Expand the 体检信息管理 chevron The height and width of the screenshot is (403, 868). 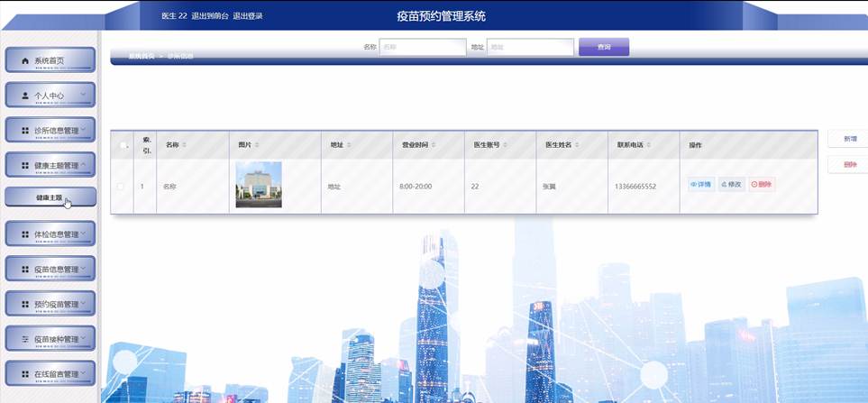pos(83,233)
